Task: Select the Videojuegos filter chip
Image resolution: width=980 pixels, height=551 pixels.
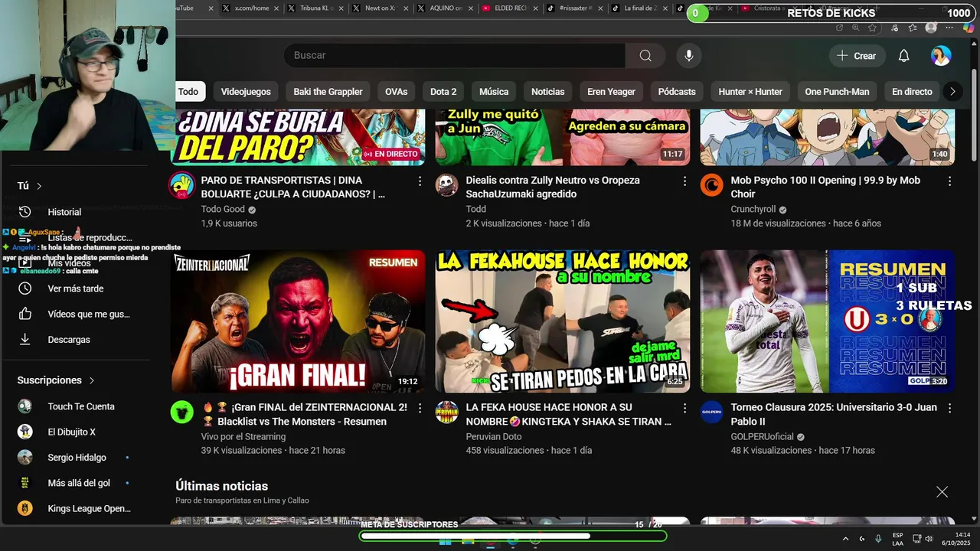Action: point(246,92)
